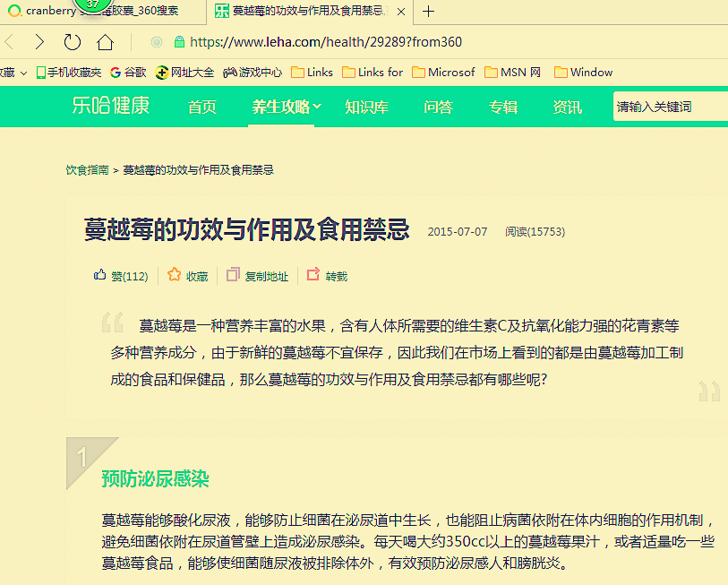Viewport: 728px width, 585px height.
Task: Open a new tab with plus button
Action: [429, 12]
